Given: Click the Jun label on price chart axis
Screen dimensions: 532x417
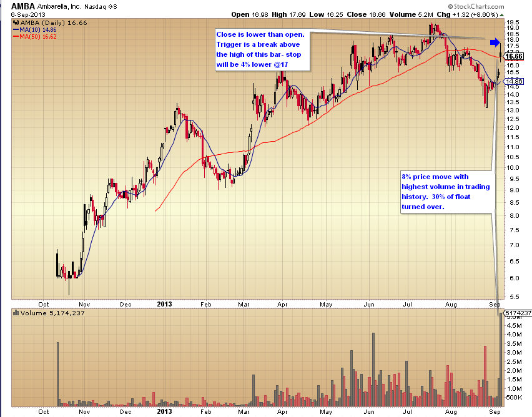Looking at the screenshot, I should coord(369,305).
